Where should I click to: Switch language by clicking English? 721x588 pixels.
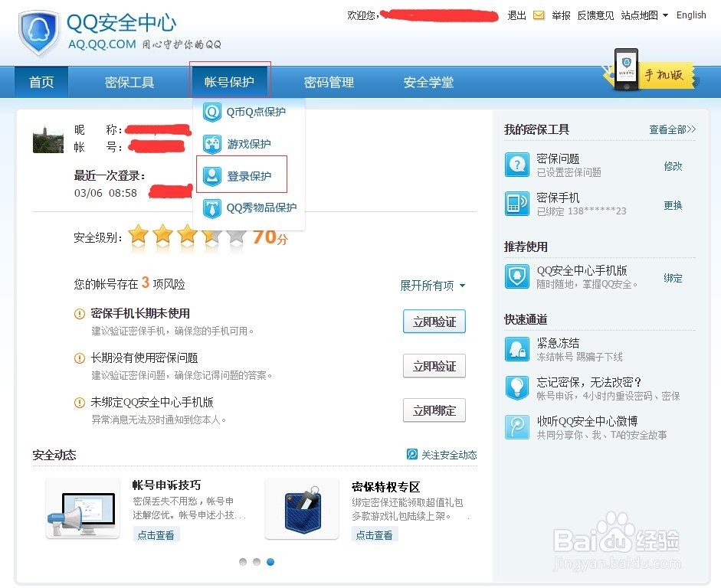(x=691, y=15)
